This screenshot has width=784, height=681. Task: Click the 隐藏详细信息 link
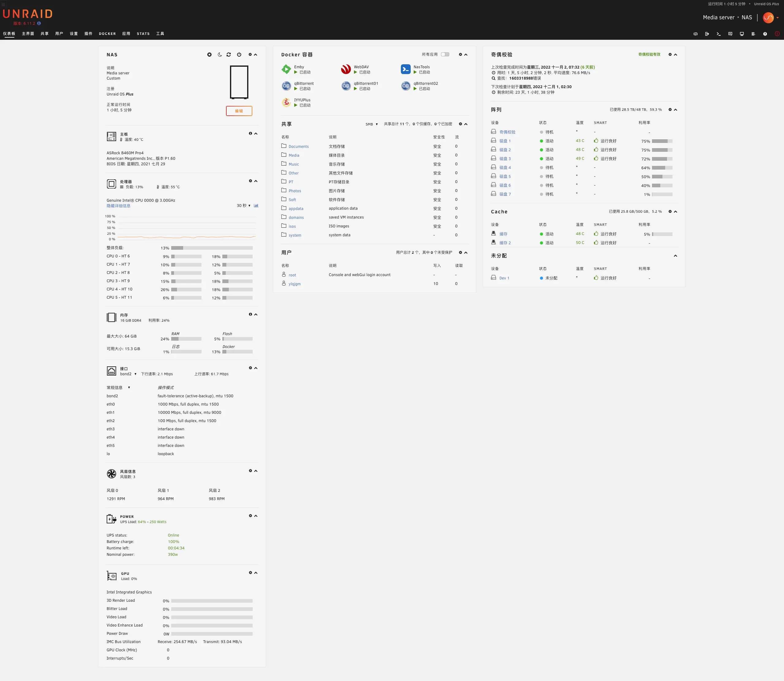point(118,206)
